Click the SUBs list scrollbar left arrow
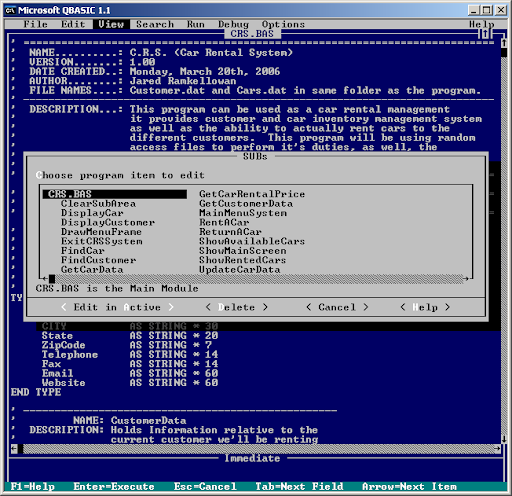 [45, 279]
